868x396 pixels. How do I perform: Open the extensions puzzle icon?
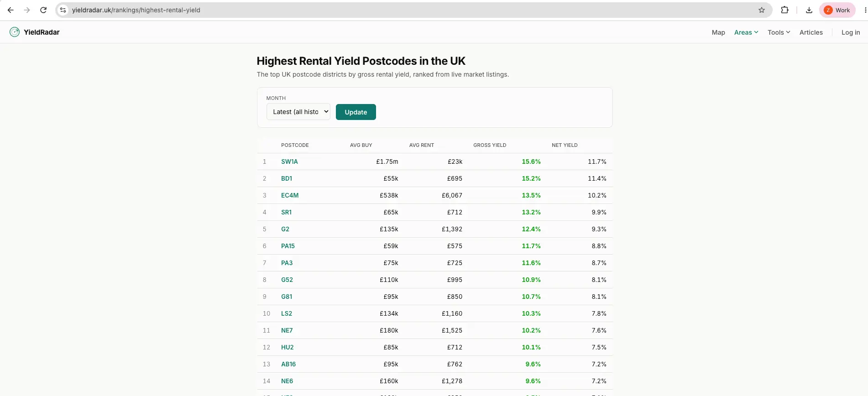coord(785,10)
